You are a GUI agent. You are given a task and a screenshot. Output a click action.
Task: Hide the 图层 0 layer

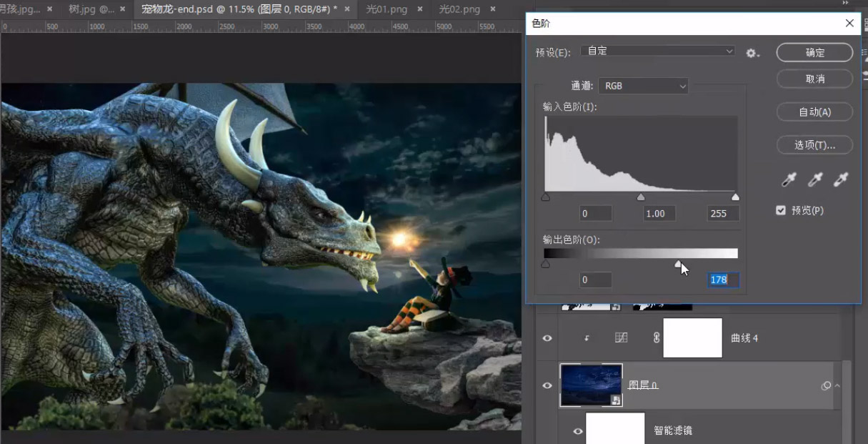coord(547,385)
